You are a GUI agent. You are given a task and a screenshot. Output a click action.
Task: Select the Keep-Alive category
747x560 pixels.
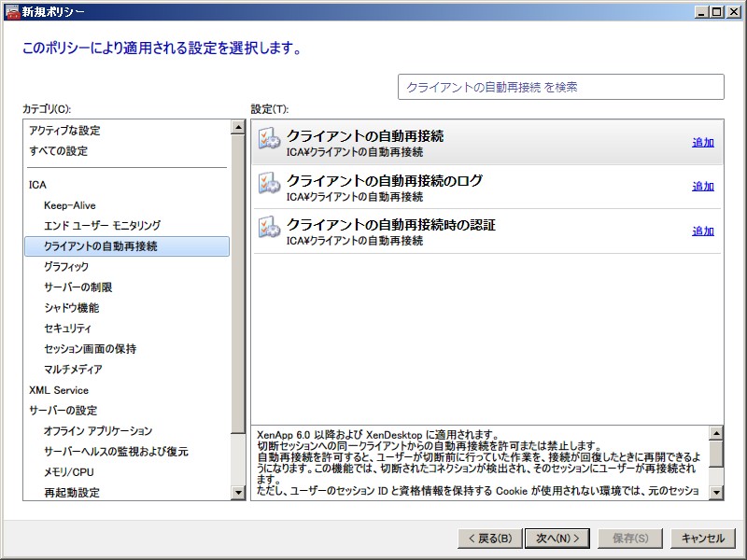(70, 205)
